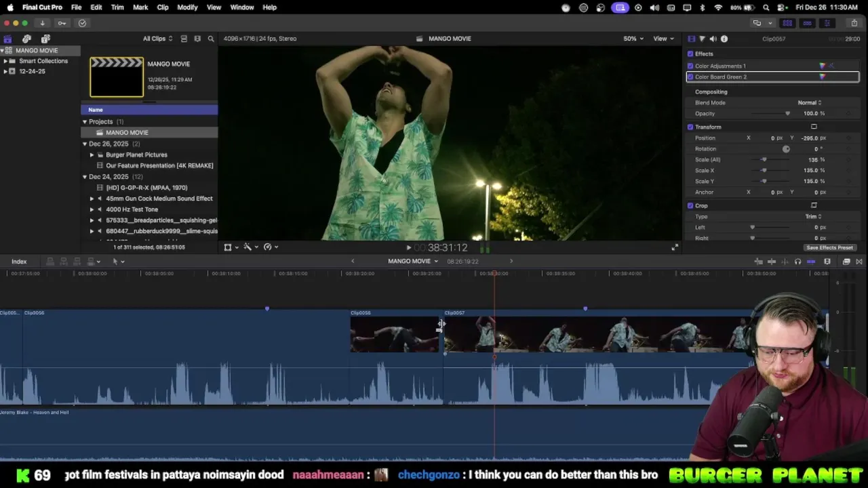
Task: Click the browser search magnifier icon
Action: [x=211, y=39]
